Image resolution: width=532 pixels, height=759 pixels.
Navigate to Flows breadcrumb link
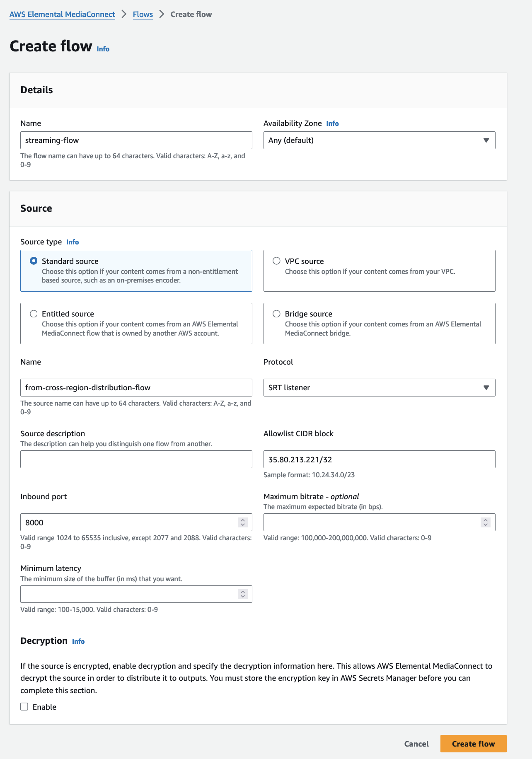143,15
